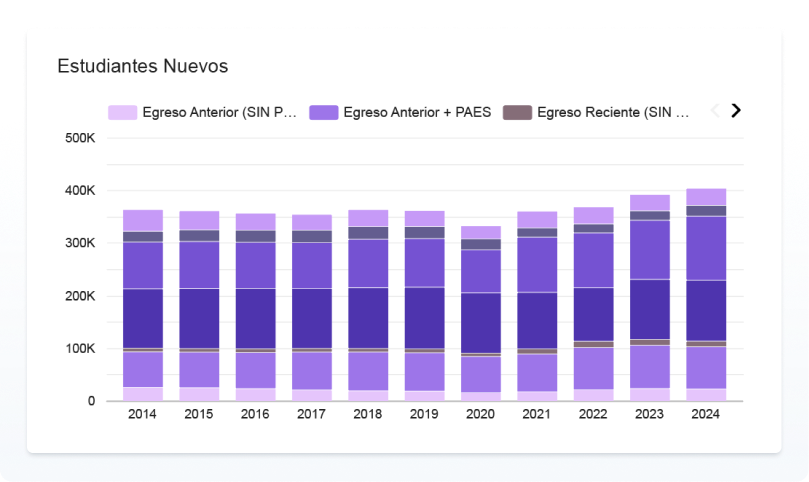
Task: Select the 2024 stacked bar
Action: click(x=706, y=300)
